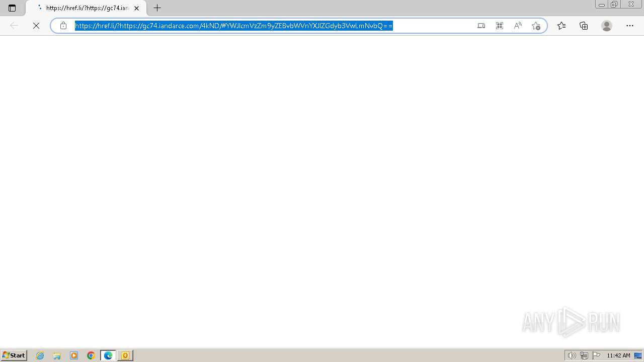
Task: Open Action Center flag icon
Action: click(596, 355)
